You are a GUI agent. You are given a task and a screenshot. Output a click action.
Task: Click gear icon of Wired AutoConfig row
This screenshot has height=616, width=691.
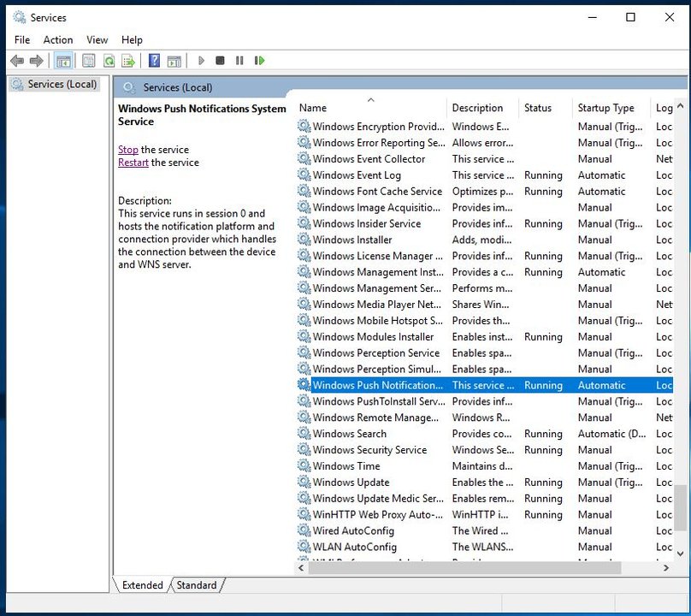click(x=304, y=530)
